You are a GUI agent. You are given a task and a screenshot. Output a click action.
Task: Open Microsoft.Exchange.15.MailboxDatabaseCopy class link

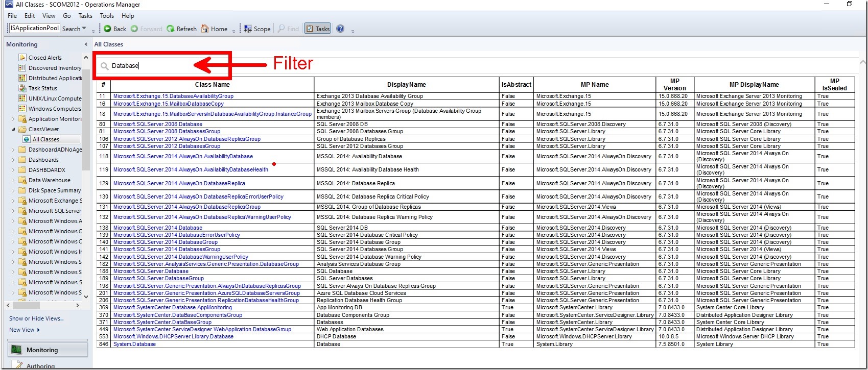(169, 104)
